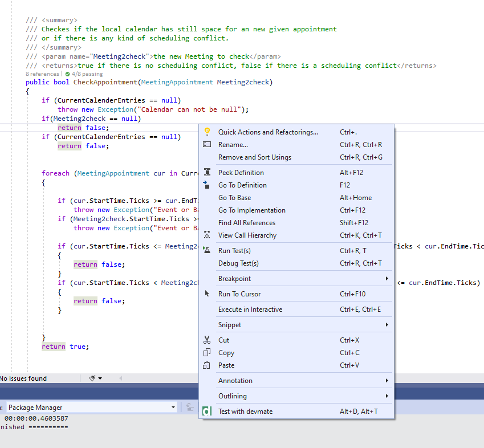Screen dimensions: 484x448
Task: Expand the Breakpoint submenu arrow
Action: [387, 279]
